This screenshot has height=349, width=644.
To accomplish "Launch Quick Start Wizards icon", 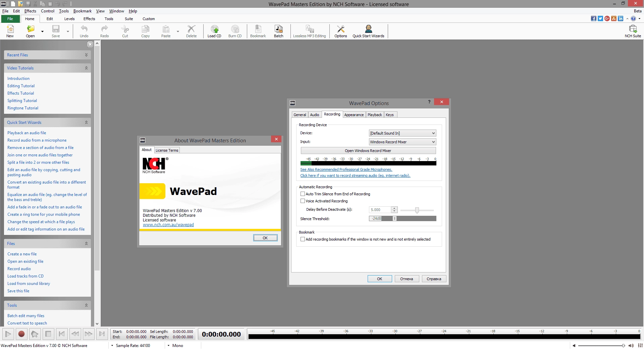I will 368,31.
